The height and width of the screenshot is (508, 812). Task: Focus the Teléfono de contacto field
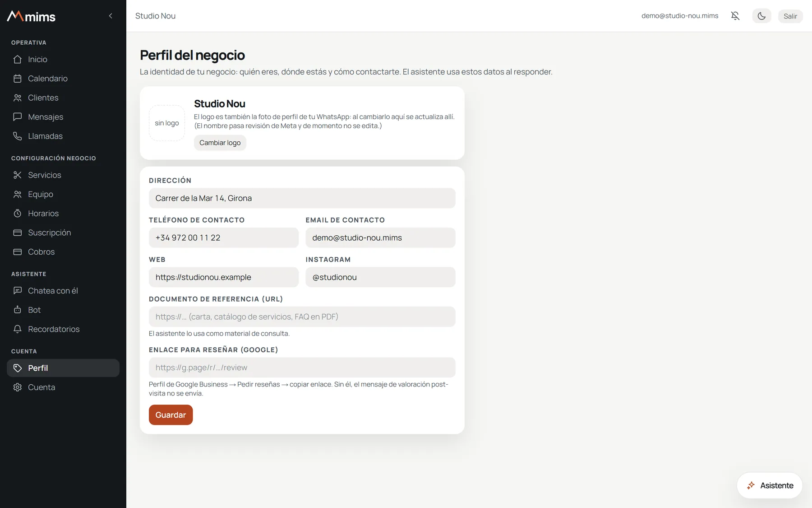[x=224, y=238]
